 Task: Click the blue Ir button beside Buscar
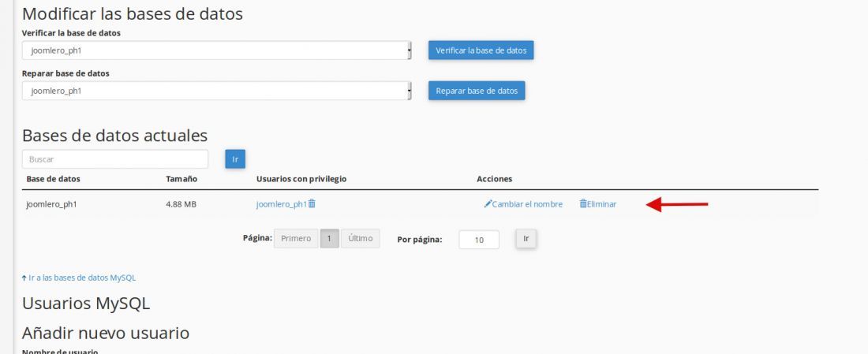[234, 159]
